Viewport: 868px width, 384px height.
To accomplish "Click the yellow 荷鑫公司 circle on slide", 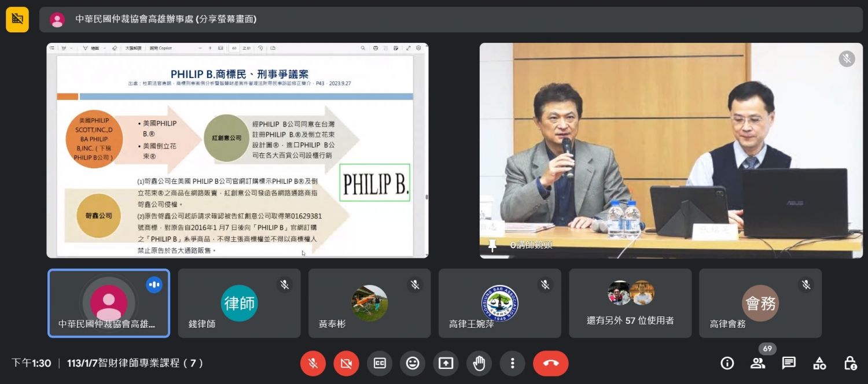I will tap(98, 216).
